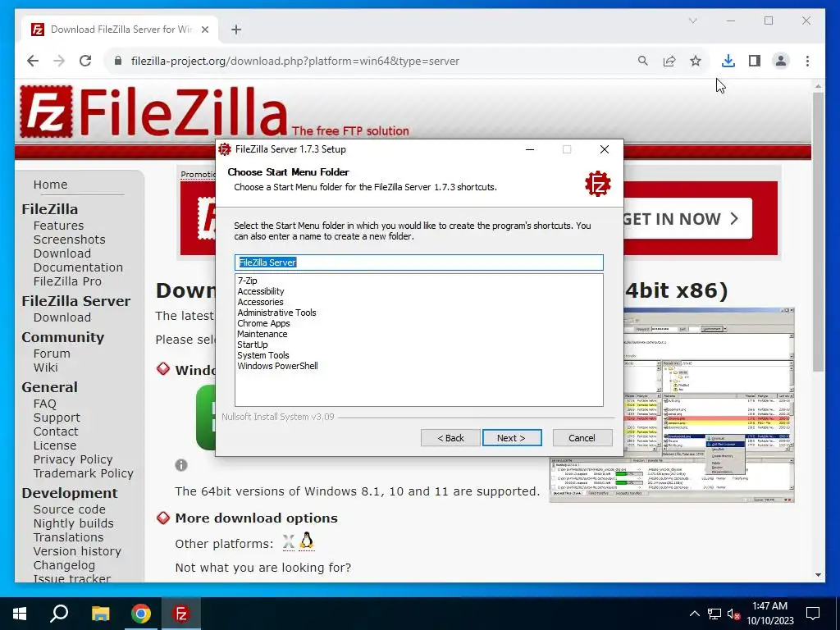Click the zoom magnifier icon in the address bar
Screen dimensions: 840x630
[643, 61]
